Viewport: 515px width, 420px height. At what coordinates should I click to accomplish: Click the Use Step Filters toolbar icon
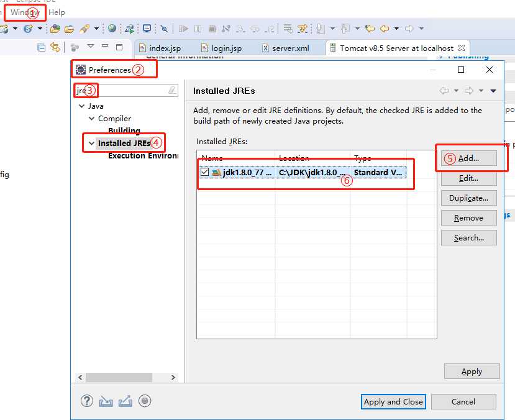point(302,29)
